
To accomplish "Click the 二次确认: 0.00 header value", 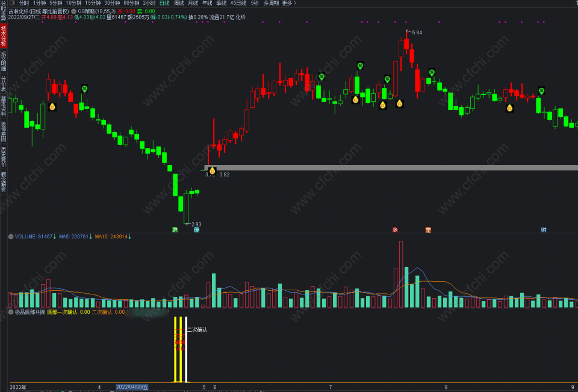I will click(108, 312).
